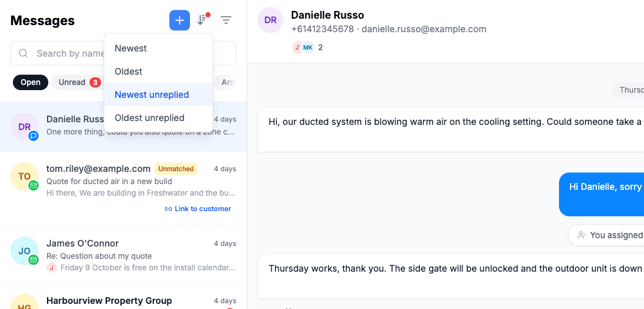
Task: Select Newest unreplied sort option
Action: tap(158, 95)
